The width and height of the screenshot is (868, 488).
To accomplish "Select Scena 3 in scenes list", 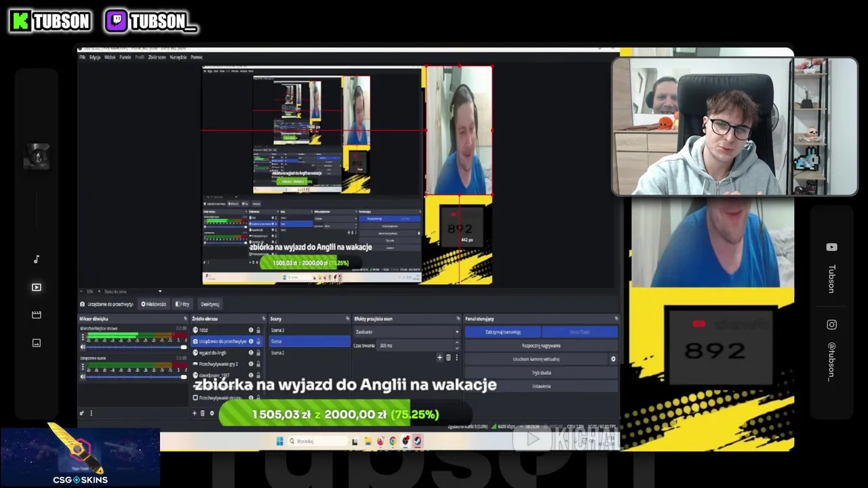I will pos(309,330).
